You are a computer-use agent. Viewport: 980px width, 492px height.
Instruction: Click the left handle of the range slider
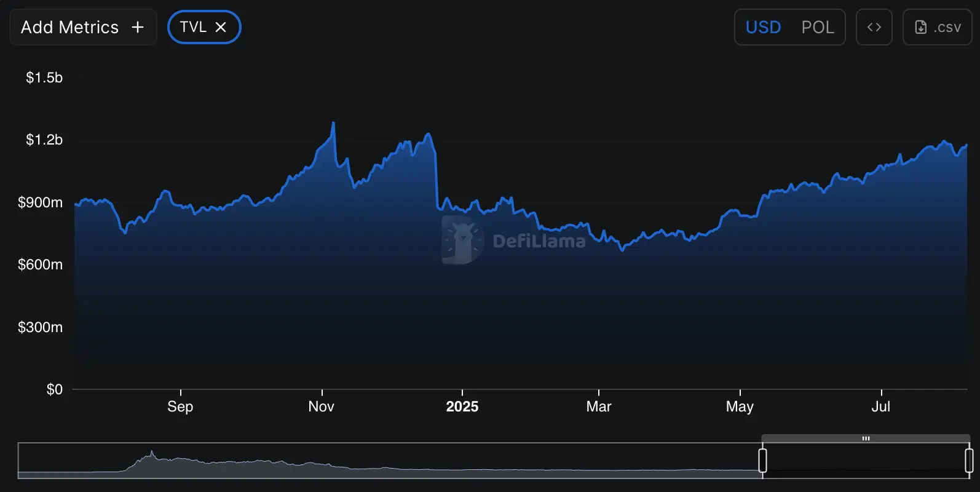762,460
